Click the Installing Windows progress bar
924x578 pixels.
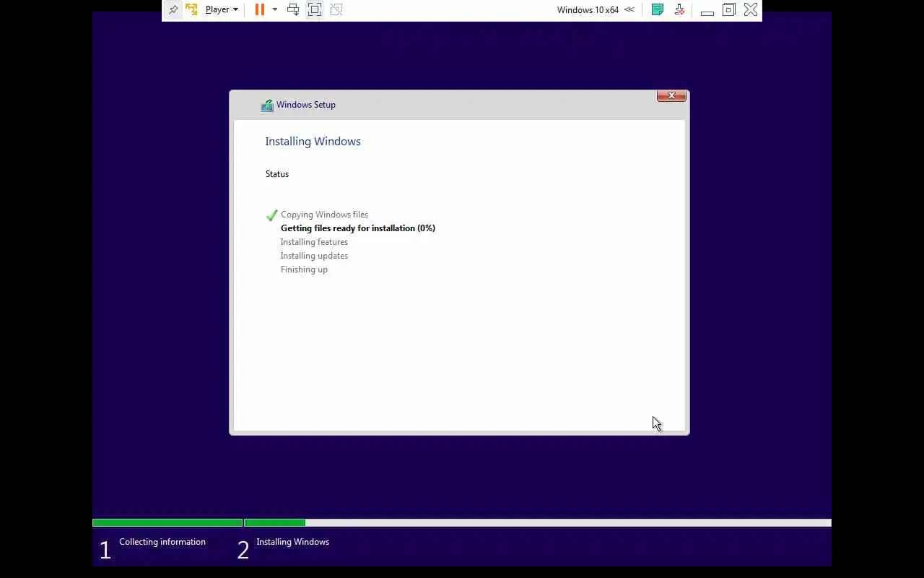click(538, 522)
